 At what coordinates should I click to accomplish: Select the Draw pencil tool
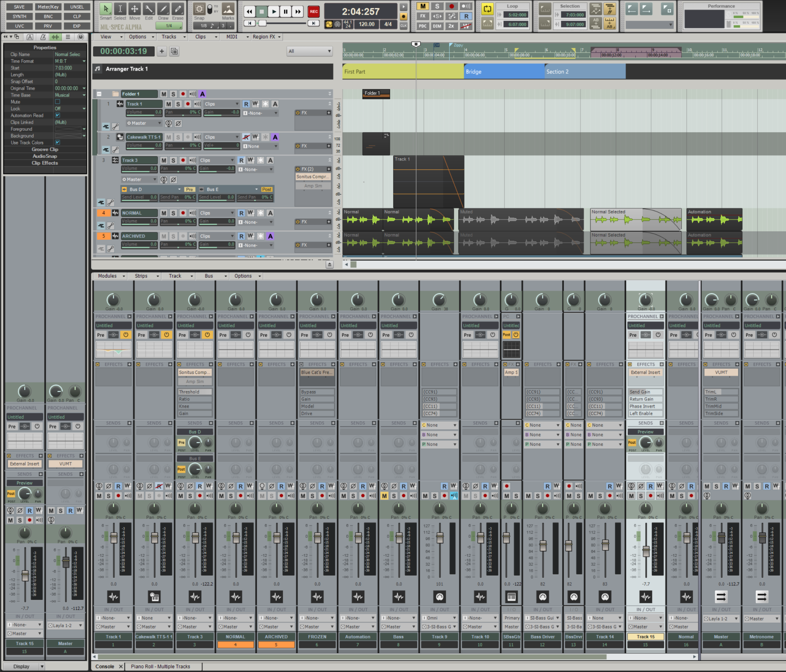point(163,9)
